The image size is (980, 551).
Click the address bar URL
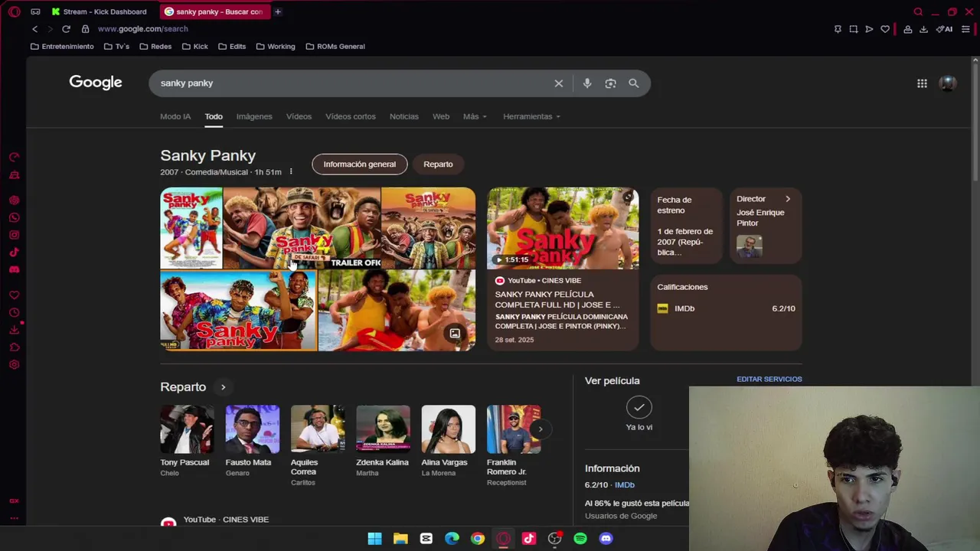pos(142,29)
